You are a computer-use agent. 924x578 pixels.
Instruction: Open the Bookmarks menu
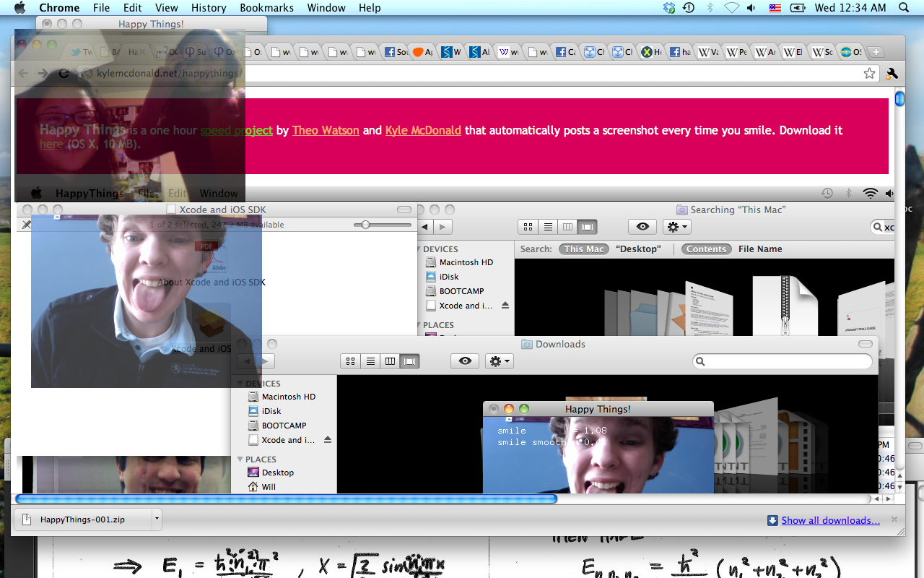pos(266,8)
